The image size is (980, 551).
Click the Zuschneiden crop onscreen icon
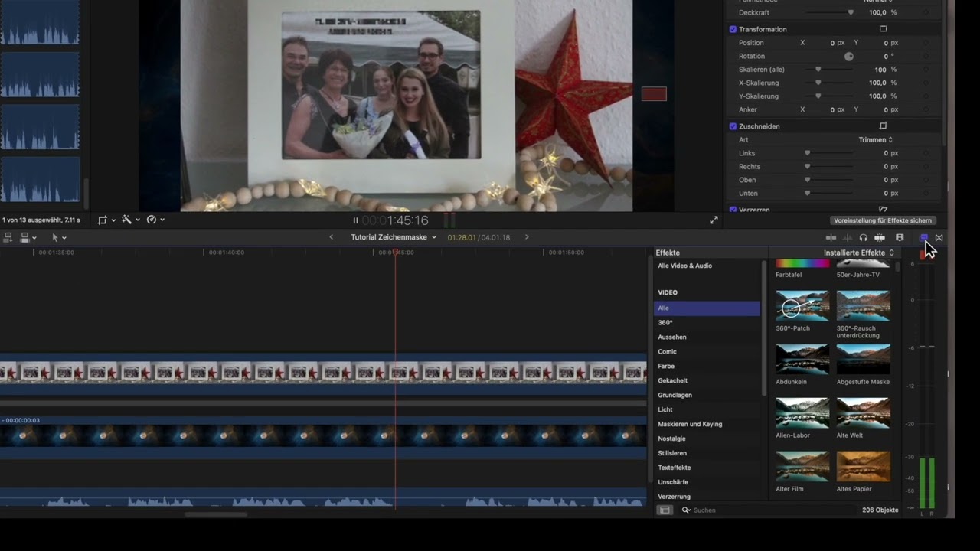(883, 126)
